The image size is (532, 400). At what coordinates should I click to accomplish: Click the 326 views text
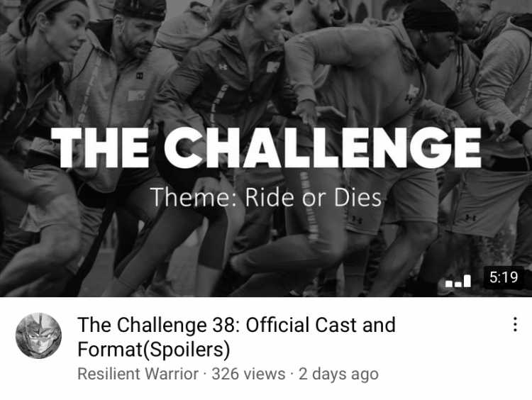(x=248, y=374)
